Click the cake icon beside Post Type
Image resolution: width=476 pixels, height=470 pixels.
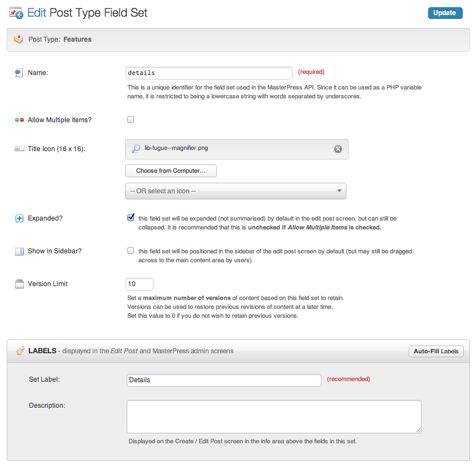[x=18, y=39]
